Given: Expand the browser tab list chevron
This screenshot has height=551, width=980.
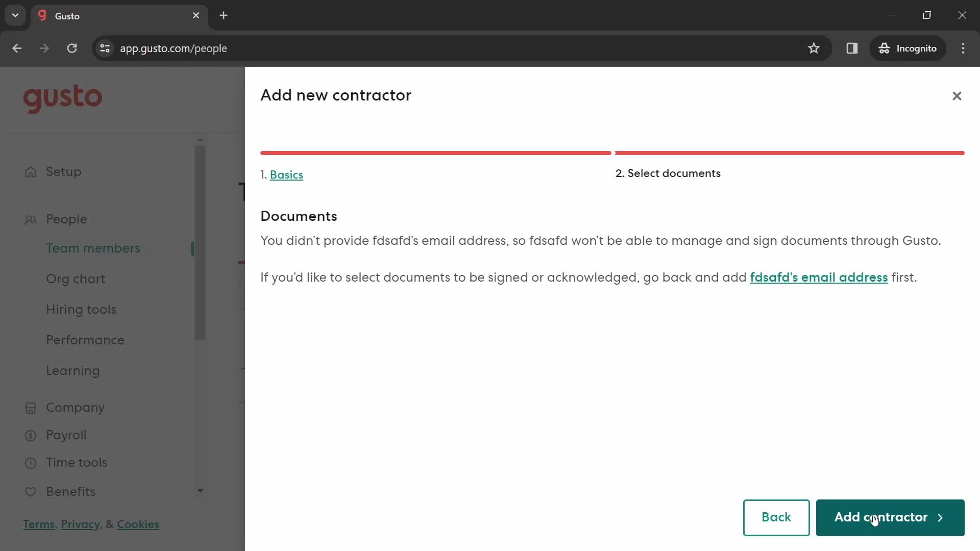Looking at the screenshot, I should click(15, 15).
